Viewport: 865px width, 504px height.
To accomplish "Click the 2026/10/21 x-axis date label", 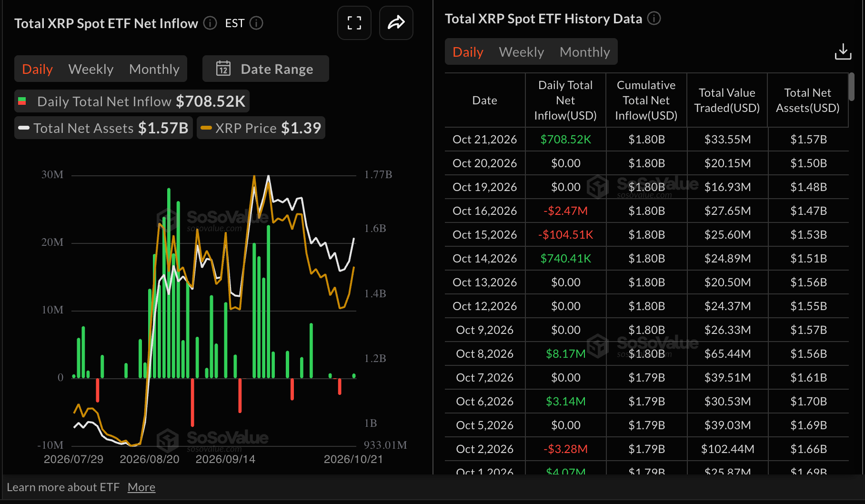I will pyautogui.click(x=353, y=459).
